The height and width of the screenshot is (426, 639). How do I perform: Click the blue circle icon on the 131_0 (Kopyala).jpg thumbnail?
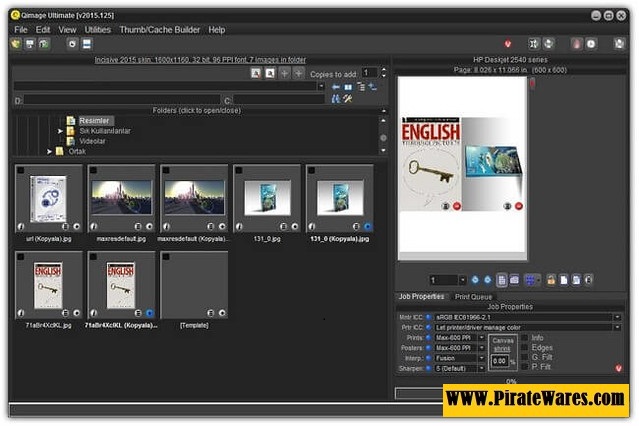(x=368, y=226)
